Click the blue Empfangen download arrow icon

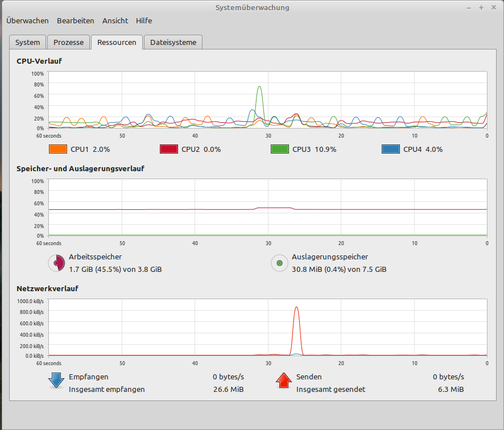[56, 381]
